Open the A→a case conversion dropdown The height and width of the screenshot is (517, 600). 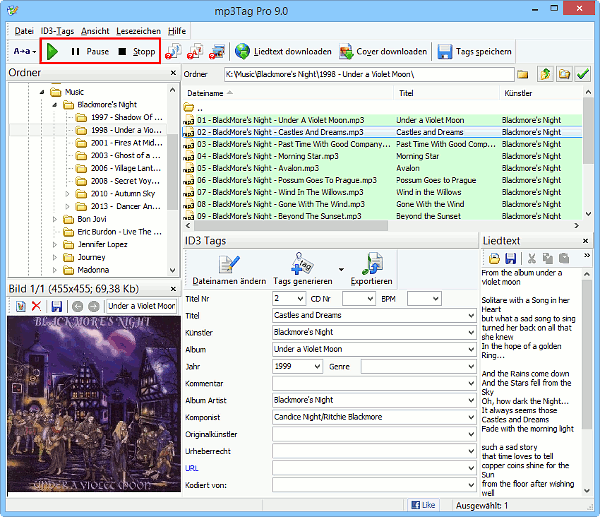coord(24,51)
